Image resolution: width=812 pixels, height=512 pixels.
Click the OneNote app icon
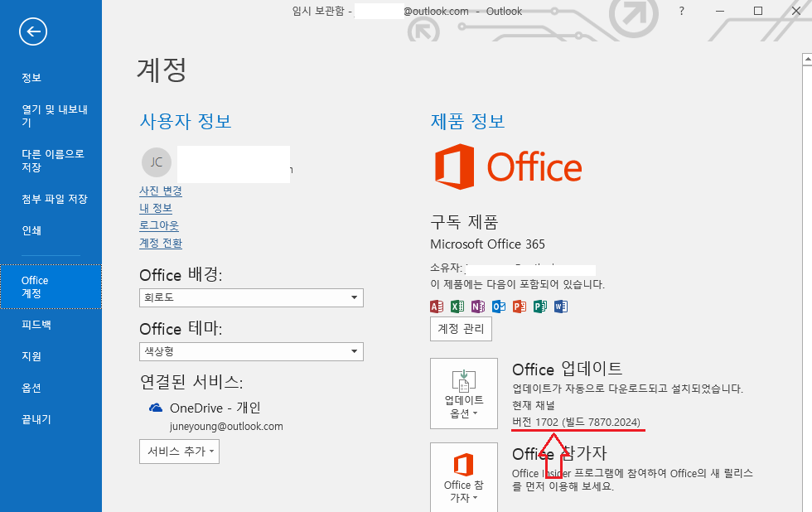pyautogui.click(x=478, y=307)
